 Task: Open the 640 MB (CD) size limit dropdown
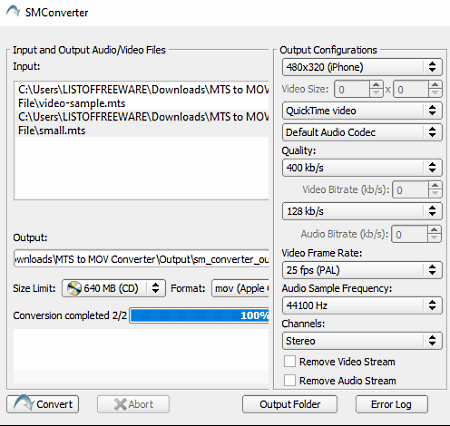[x=114, y=288]
